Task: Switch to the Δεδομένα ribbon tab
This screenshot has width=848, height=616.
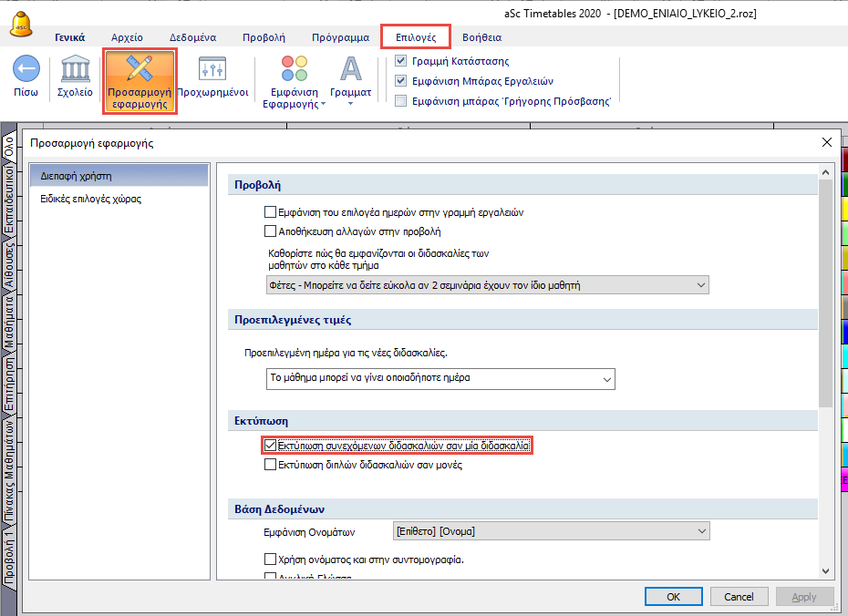Action: tap(192, 37)
